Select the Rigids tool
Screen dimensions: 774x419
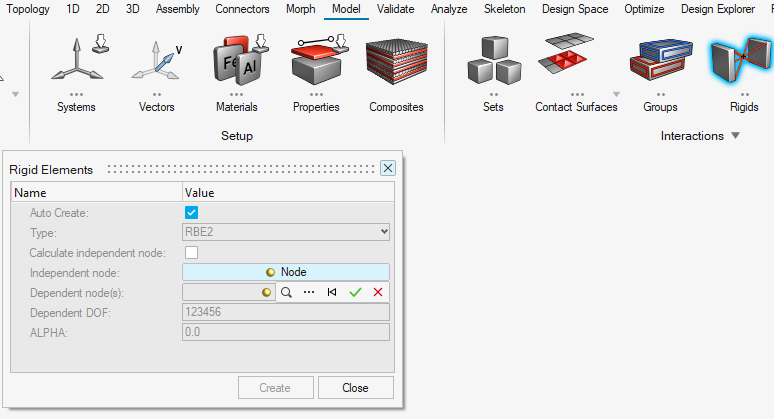(744, 72)
